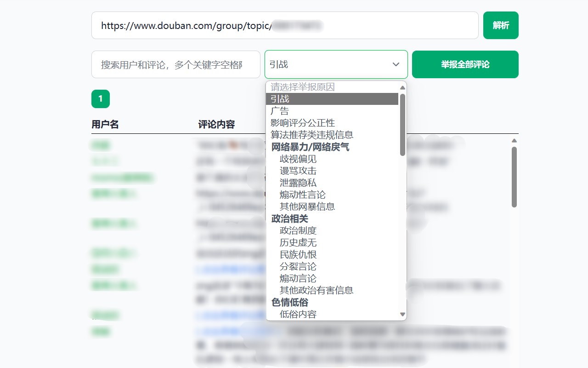Viewport: 588px width, 368px height.
Task: Choose 算法推荐类违规信息 option
Action: point(332,135)
